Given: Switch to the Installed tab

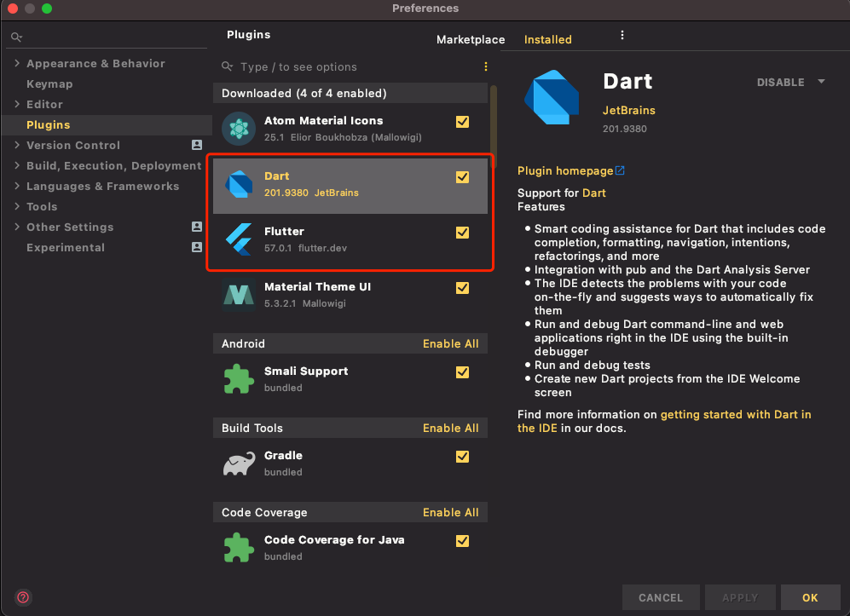Looking at the screenshot, I should (x=547, y=39).
